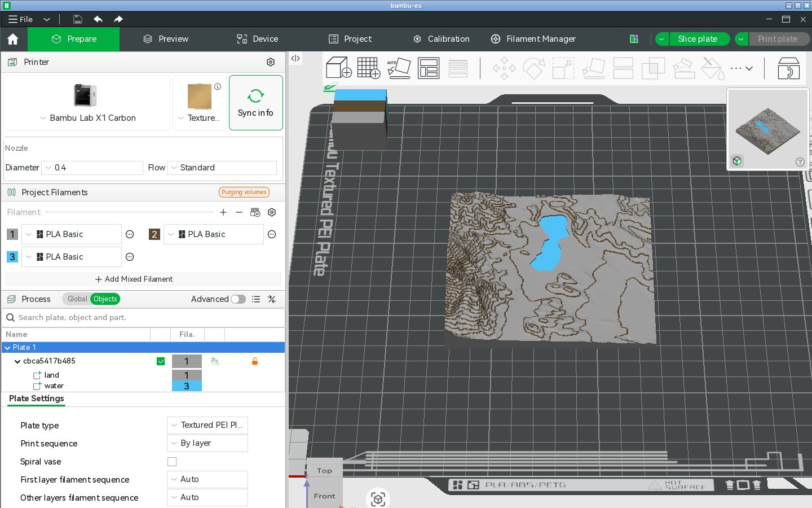Open the process compare settings icon

(x=272, y=299)
